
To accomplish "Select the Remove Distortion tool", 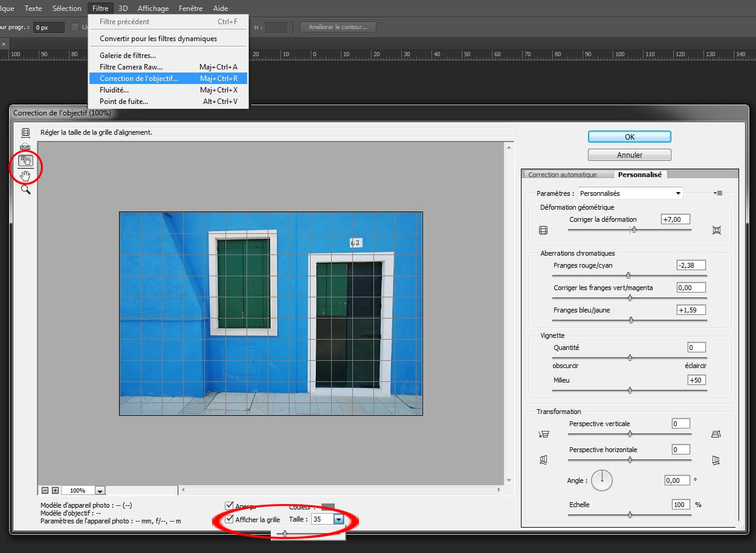I will [x=25, y=132].
